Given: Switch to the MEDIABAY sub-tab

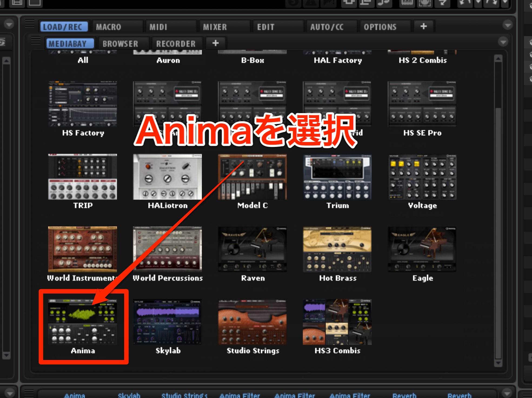Looking at the screenshot, I should click(x=70, y=43).
